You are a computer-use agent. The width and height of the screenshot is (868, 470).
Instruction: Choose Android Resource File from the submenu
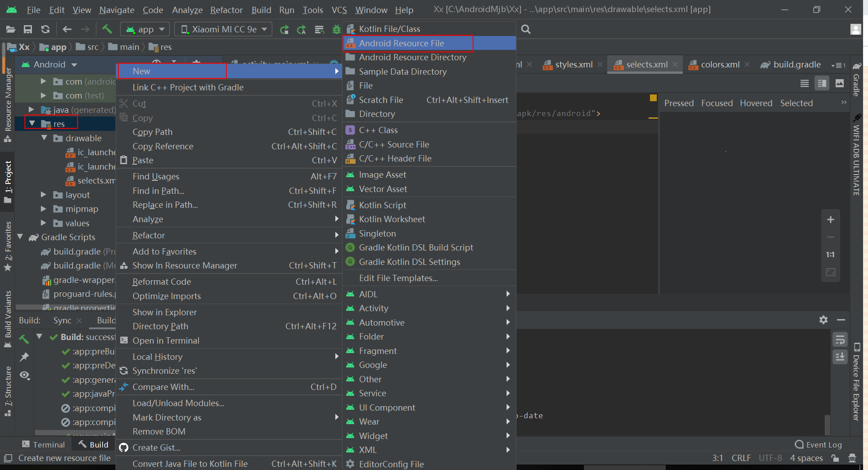401,43
